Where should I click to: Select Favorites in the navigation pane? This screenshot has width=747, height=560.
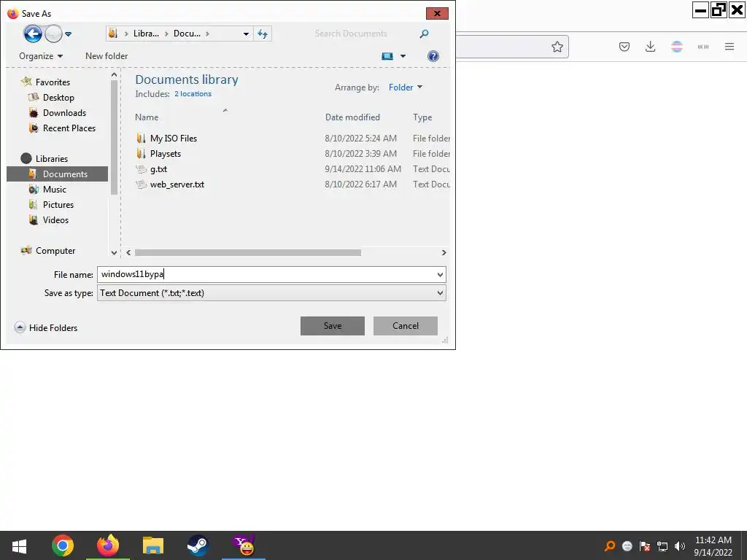(53, 82)
